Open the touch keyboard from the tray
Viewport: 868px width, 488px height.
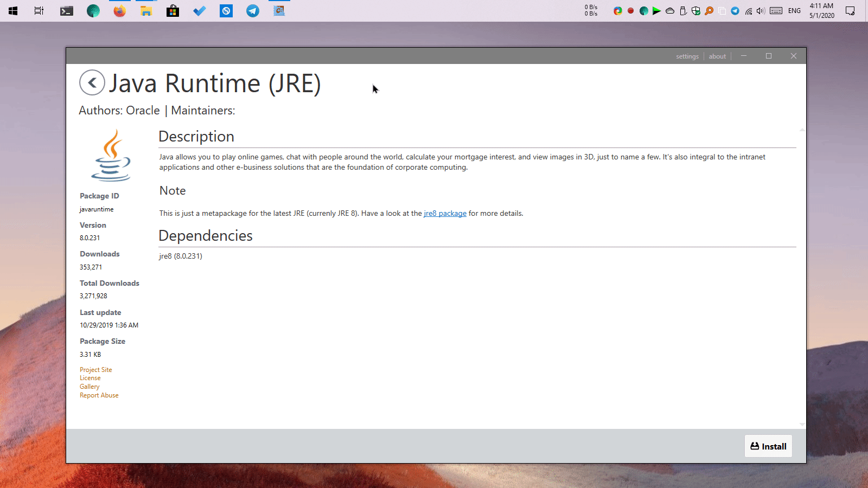[x=776, y=11]
